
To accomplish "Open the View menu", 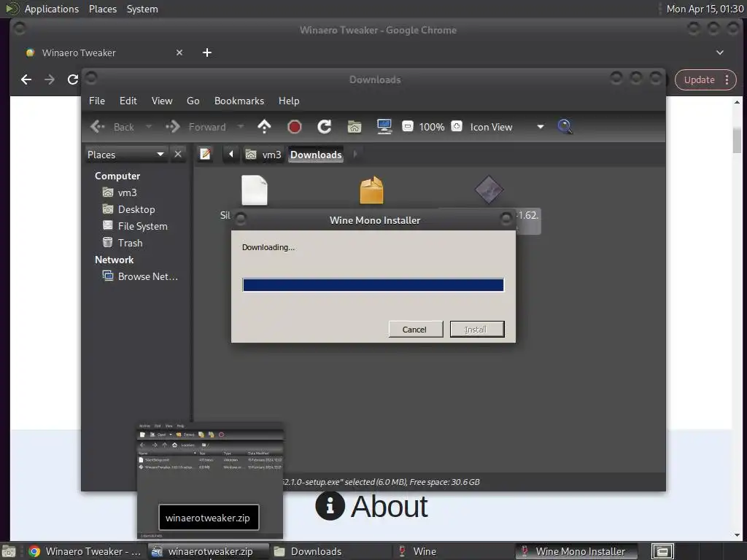I will [162, 101].
